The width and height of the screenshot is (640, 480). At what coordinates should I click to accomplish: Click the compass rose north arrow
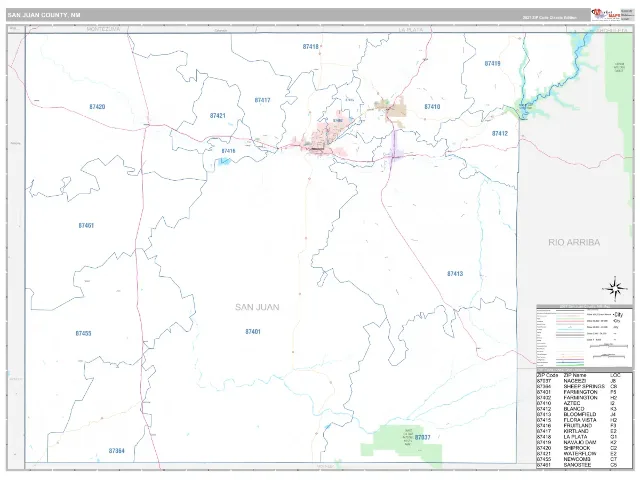614,289
